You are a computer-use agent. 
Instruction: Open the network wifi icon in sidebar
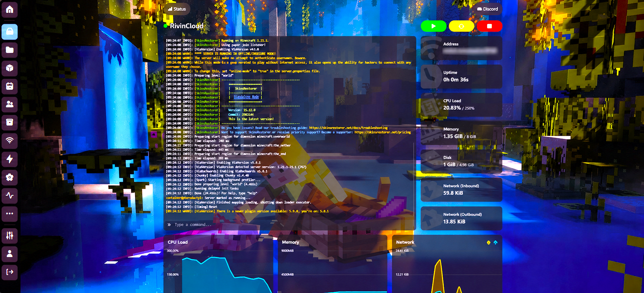[10, 141]
